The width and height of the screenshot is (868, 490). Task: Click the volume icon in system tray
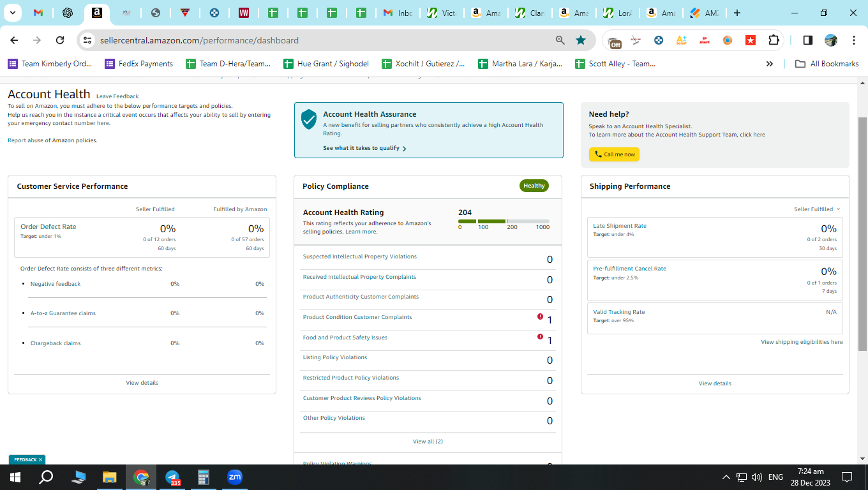pos(757,477)
